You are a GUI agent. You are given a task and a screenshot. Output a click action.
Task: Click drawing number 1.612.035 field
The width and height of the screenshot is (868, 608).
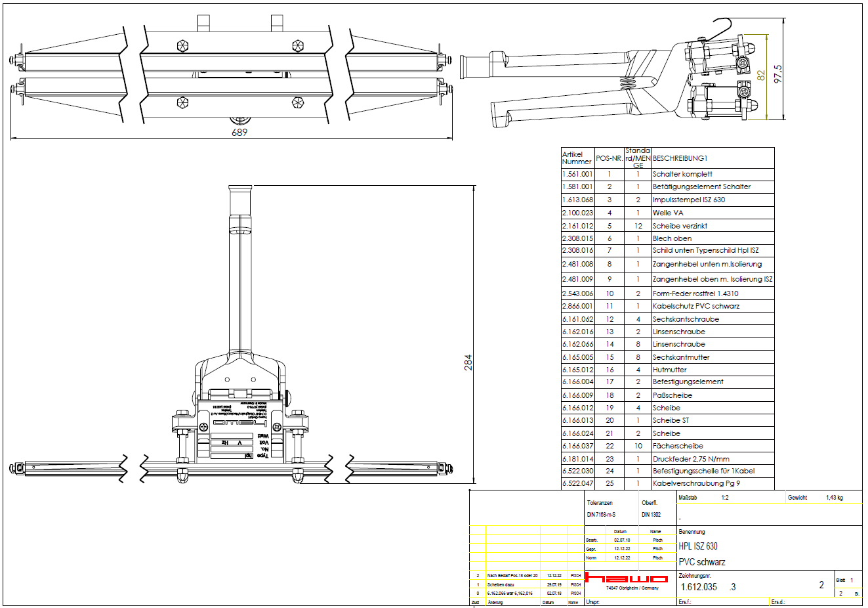point(699,587)
